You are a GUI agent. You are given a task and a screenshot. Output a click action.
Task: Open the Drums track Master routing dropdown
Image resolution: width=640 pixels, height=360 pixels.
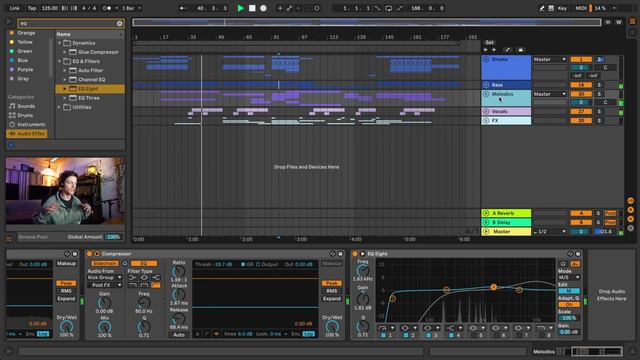(x=549, y=60)
